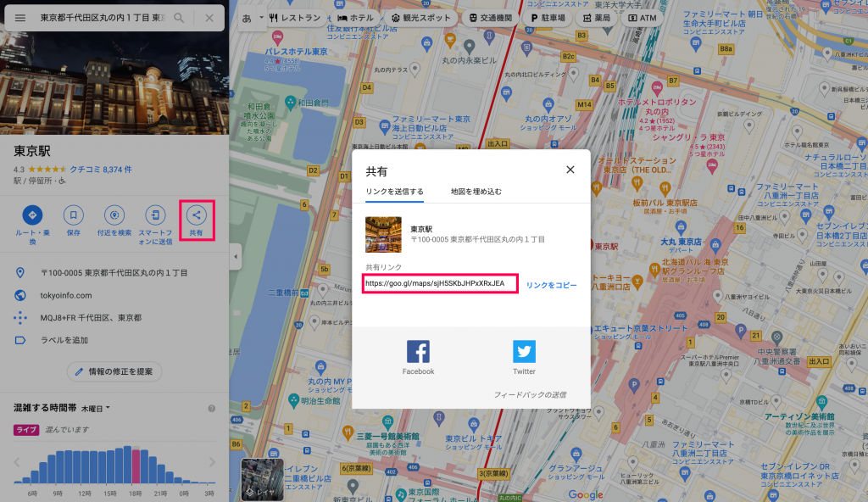Image resolution: width=868 pixels, height=502 pixels.
Task: Close the 共有 share dialog
Action: coord(570,170)
